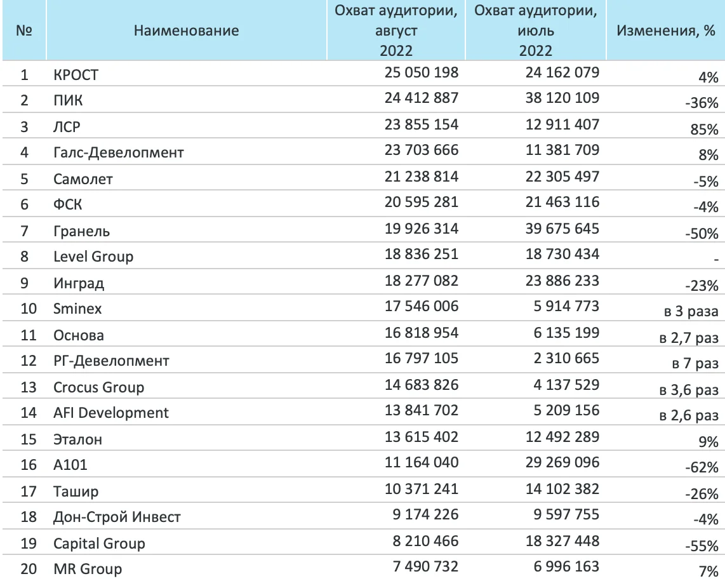Click the Level Group row name
The height and width of the screenshot is (588, 725).
pyautogui.click(x=93, y=257)
